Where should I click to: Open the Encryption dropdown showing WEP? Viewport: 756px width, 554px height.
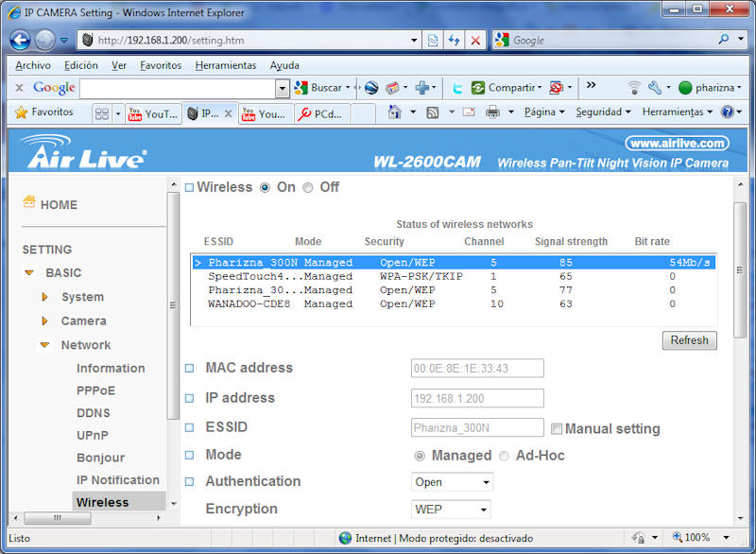pyautogui.click(x=451, y=510)
